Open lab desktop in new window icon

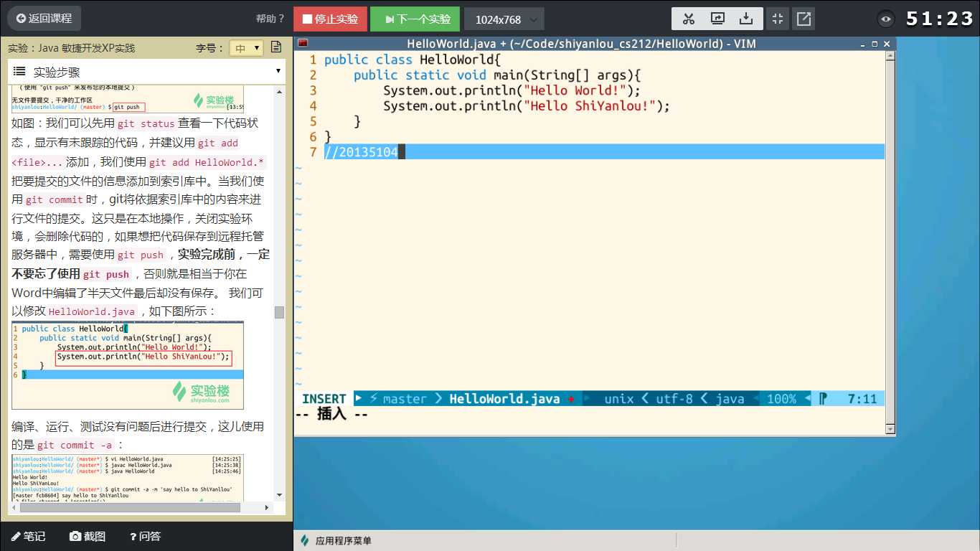804,19
